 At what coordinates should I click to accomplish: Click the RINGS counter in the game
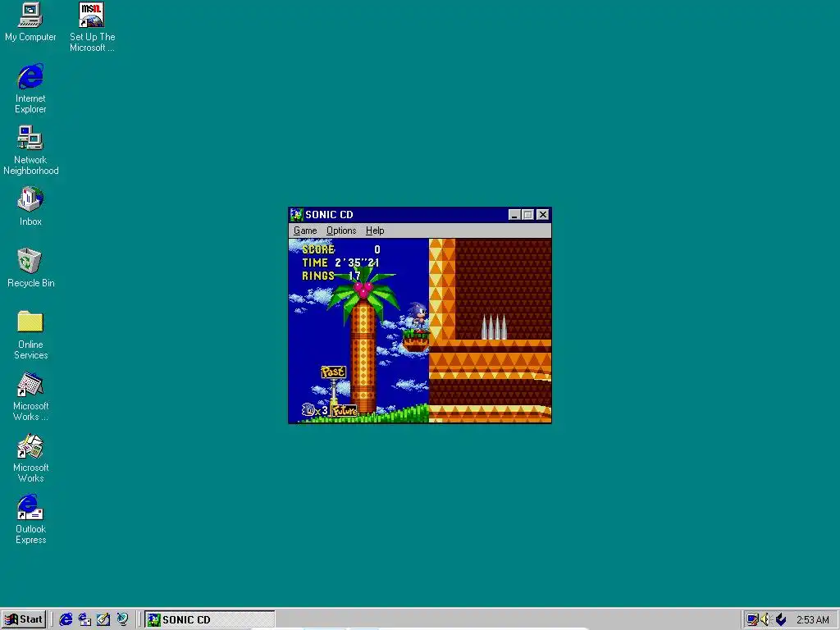point(331,276)
